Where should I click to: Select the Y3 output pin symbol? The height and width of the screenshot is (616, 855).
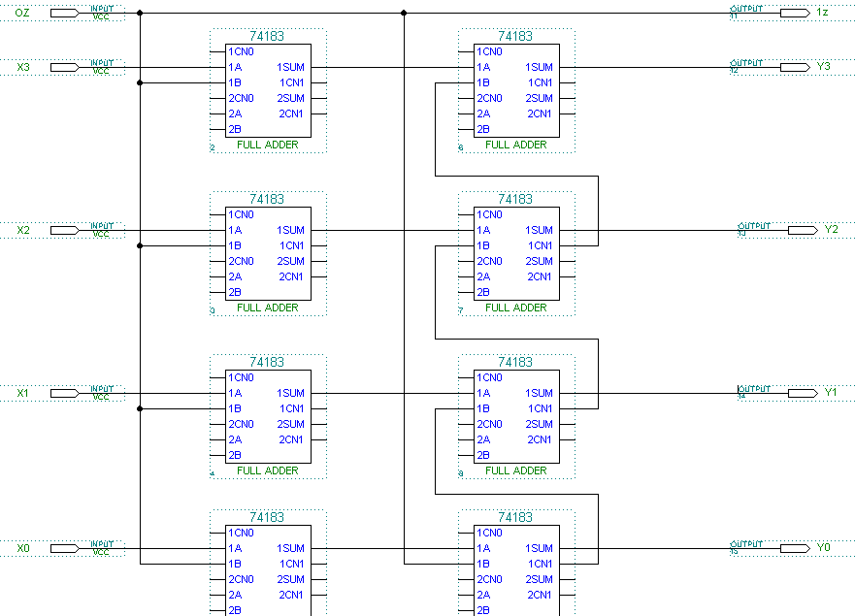pyautogui.click(x=795, y=67)
